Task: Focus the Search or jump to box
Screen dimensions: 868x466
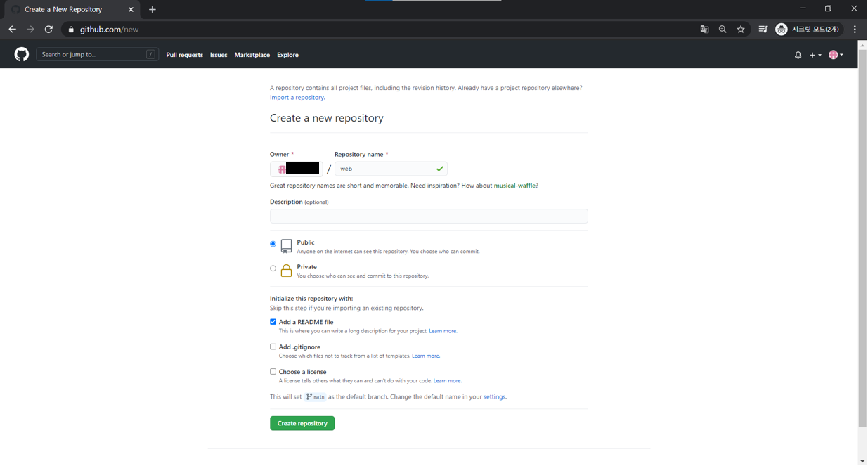Action: 97,54
